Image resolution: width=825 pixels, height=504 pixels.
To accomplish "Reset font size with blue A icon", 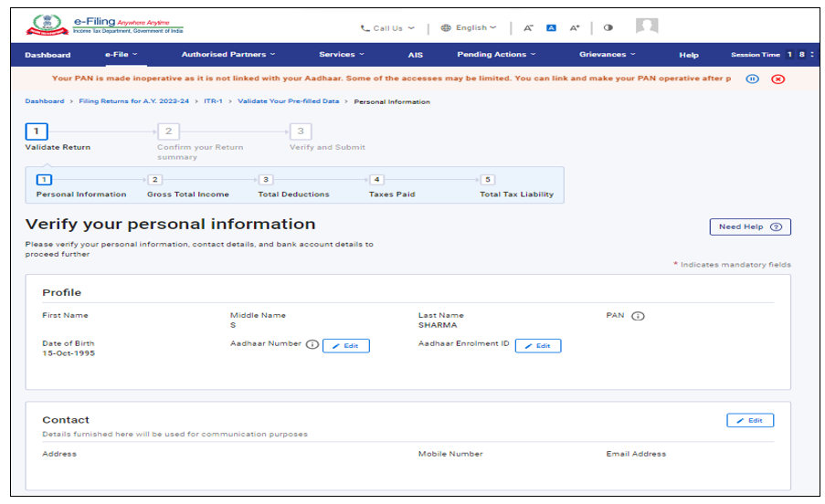I will pos(552,28).
